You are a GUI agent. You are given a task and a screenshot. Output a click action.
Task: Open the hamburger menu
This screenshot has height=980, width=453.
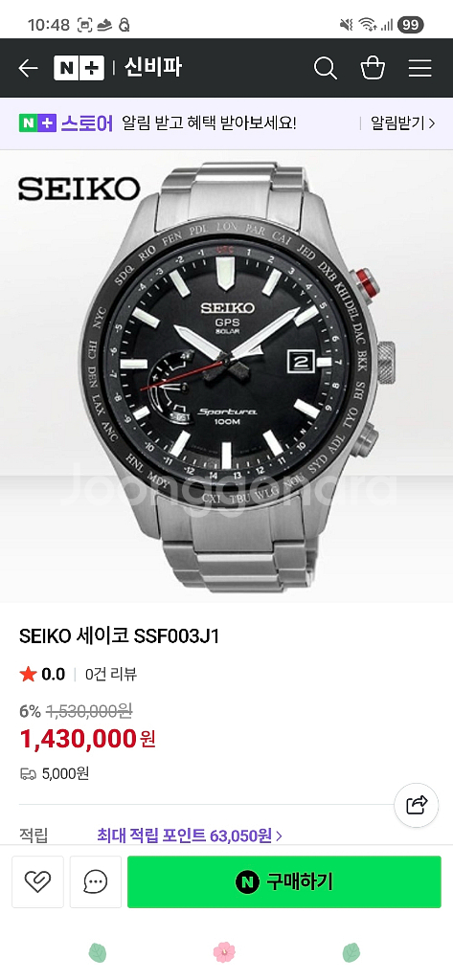click(x=419, y=68)
